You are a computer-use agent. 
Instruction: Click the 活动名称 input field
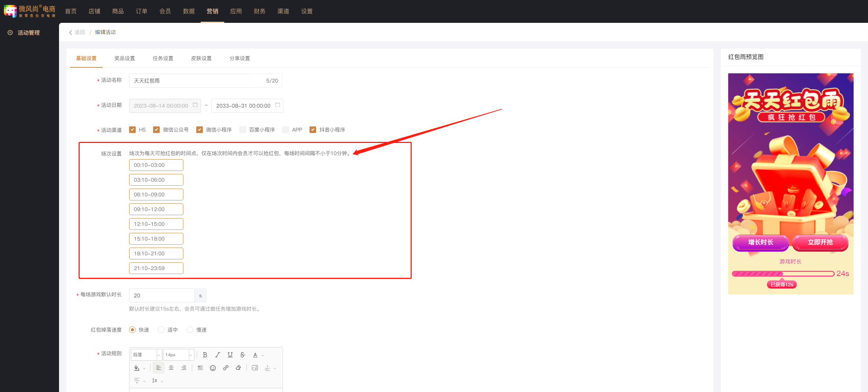coord(197,81)
